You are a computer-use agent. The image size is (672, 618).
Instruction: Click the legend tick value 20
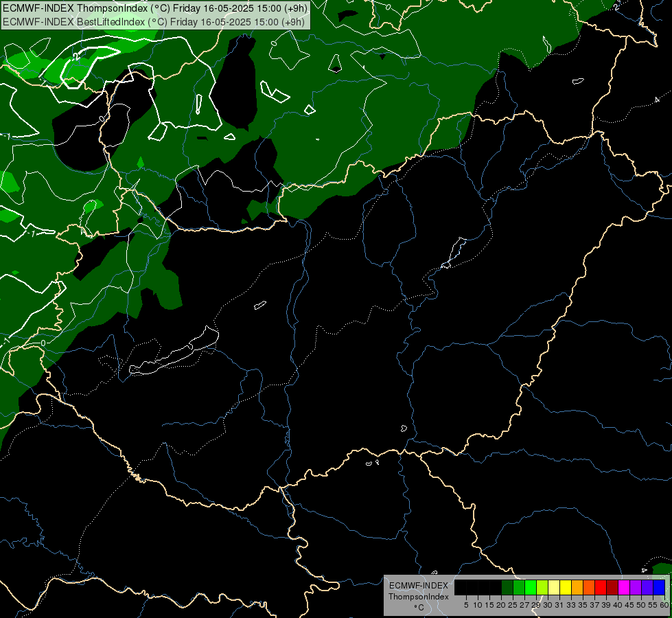point(501,605)
